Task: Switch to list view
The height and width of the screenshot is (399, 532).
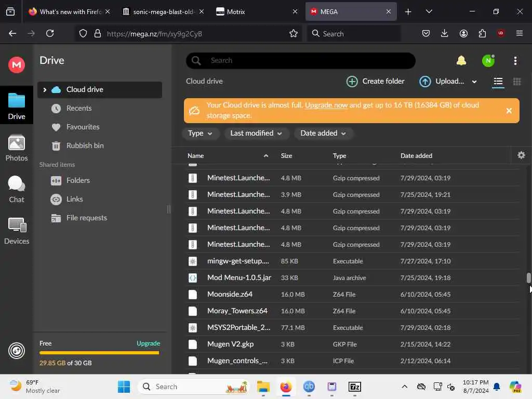Action: click(498, 82)
